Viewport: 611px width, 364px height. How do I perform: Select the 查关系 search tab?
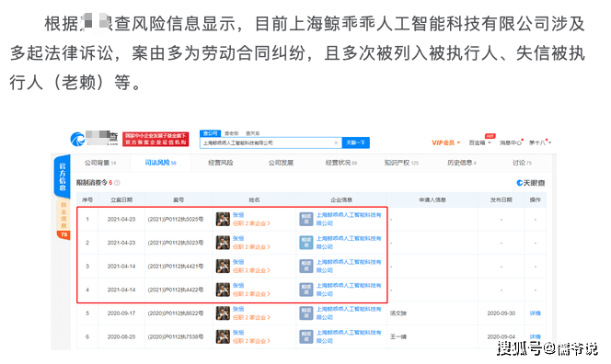coord(252,133)
